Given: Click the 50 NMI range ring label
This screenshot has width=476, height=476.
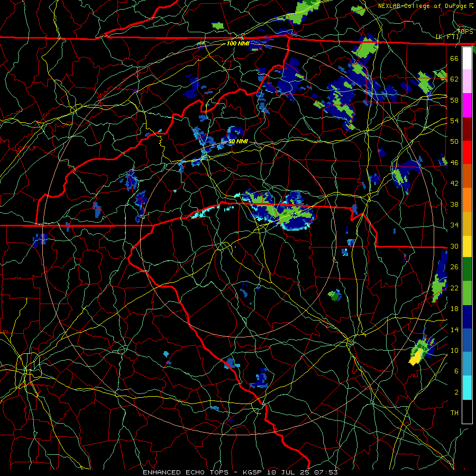Looking at the screenshot, I should (238, 141).
